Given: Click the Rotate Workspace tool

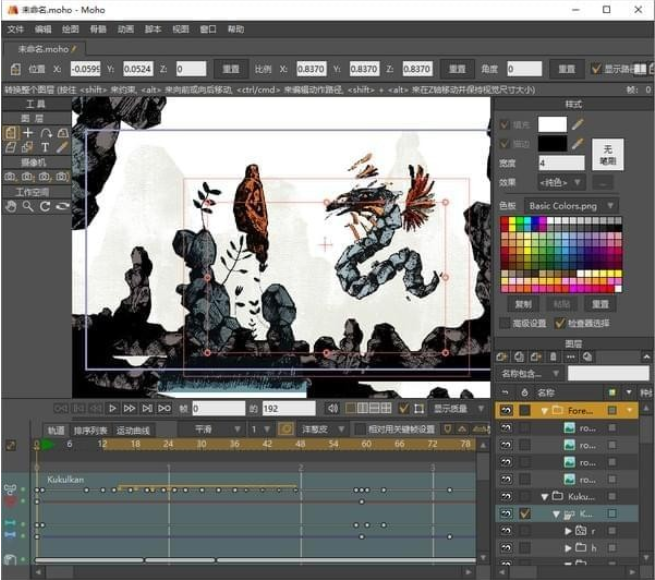Looking at the screenshot, I should (x=45, y=206).
